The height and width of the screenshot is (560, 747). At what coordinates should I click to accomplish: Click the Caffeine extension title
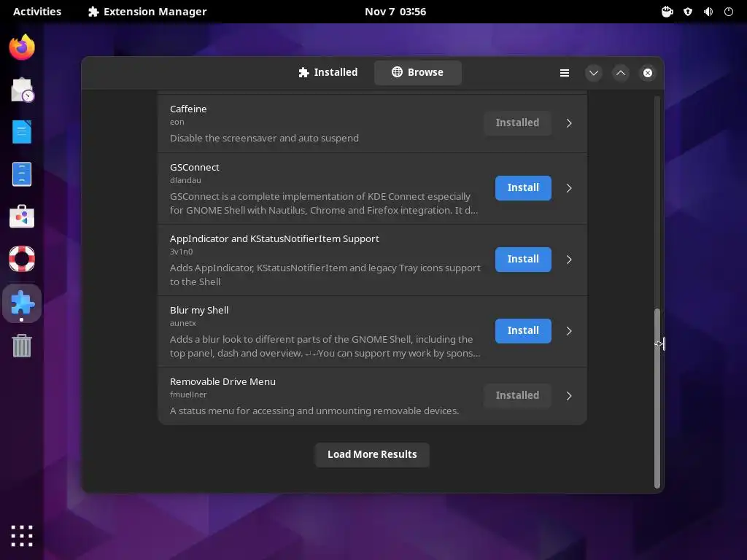coord(188,109)
